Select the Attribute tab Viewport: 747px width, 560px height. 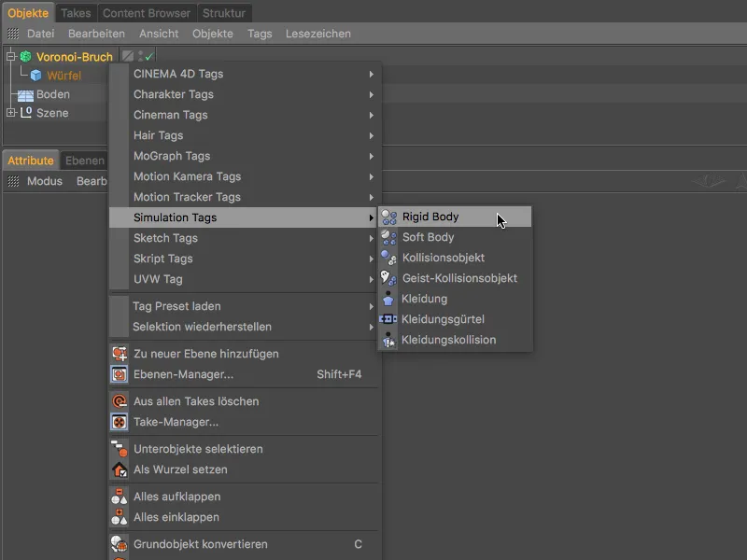(31, 161)
